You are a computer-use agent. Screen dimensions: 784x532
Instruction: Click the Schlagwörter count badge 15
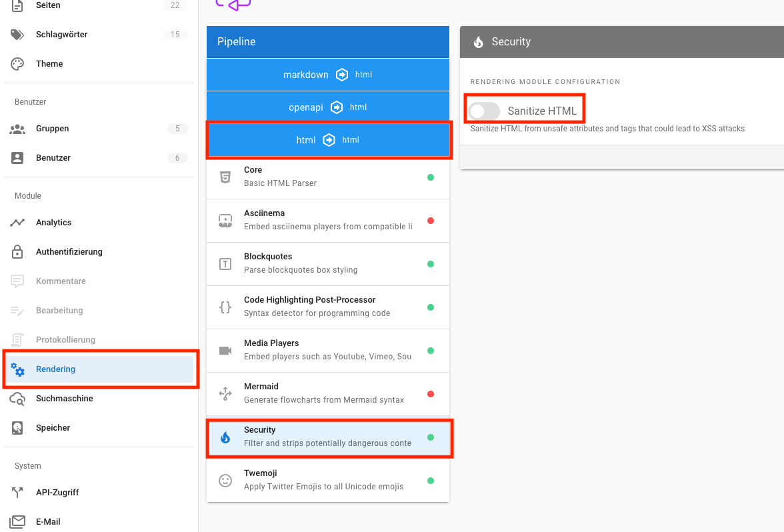[175, 35]
